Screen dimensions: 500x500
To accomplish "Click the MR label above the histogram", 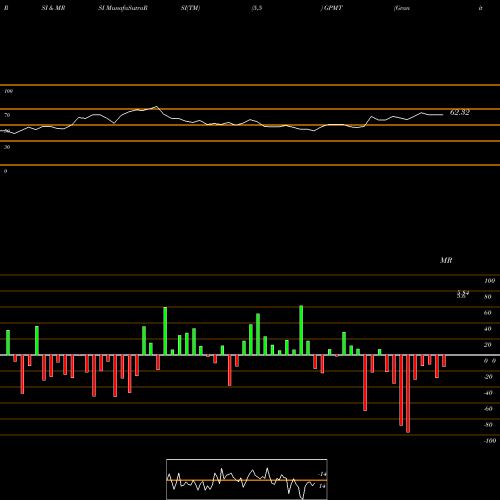I will point(446,260).
